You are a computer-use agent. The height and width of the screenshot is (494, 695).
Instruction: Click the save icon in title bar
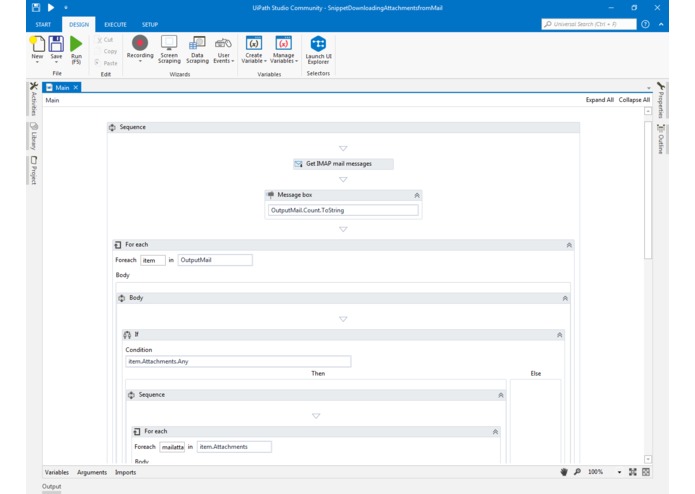click(x=36, y=8)
